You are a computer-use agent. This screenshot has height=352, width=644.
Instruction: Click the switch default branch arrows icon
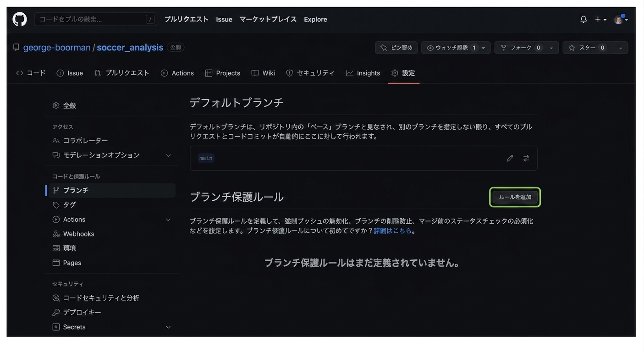pos(526,158)
